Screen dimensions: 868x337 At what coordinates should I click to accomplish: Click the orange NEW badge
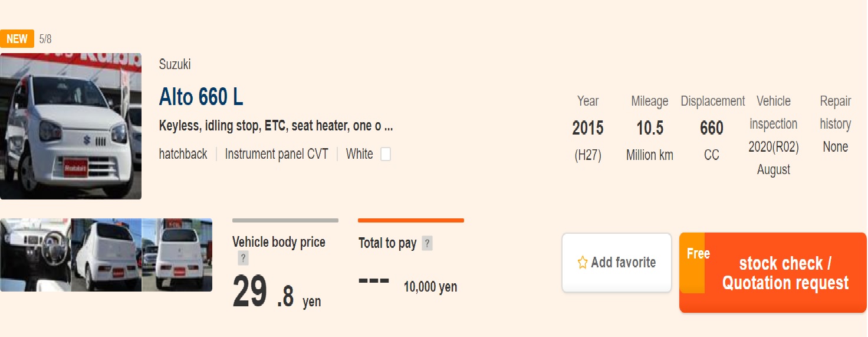(x=17, y=39)
